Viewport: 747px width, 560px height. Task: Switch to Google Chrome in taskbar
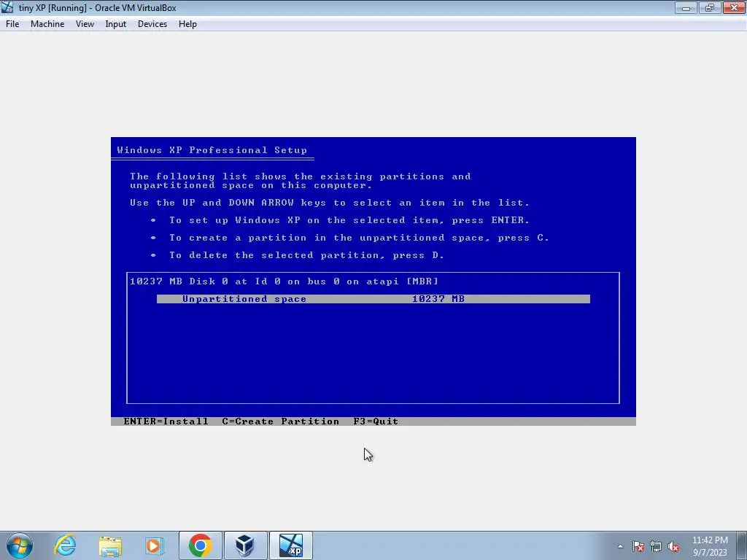coord(200,545)
